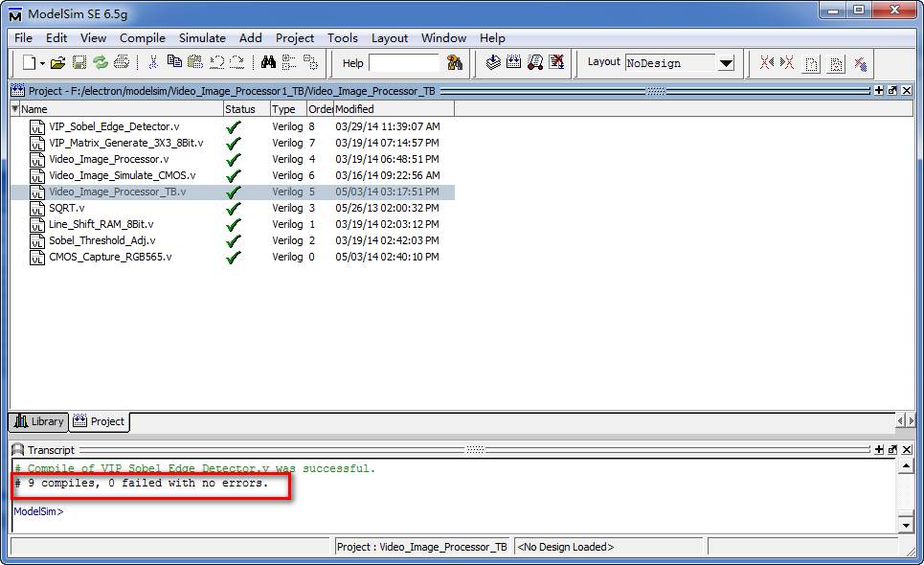Click the Help search icon button
Image resolution: width=924 pixels, height=565 pixels.
[455, 63]
